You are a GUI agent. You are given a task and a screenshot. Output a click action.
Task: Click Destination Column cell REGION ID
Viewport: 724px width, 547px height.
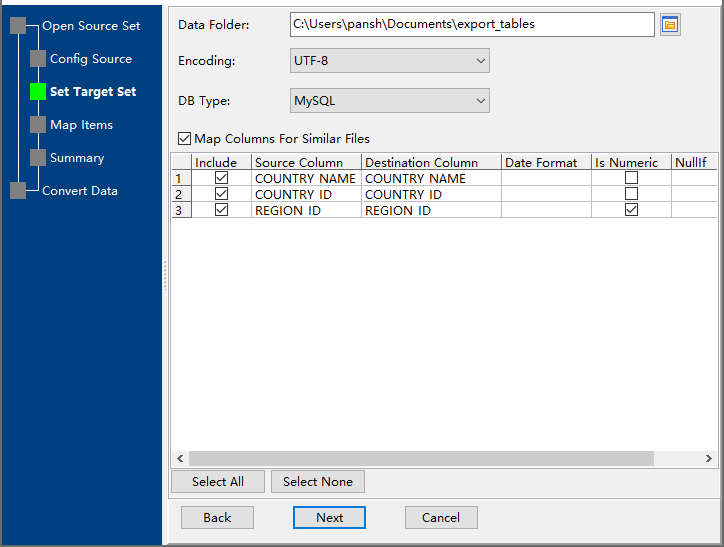point(431,210)
